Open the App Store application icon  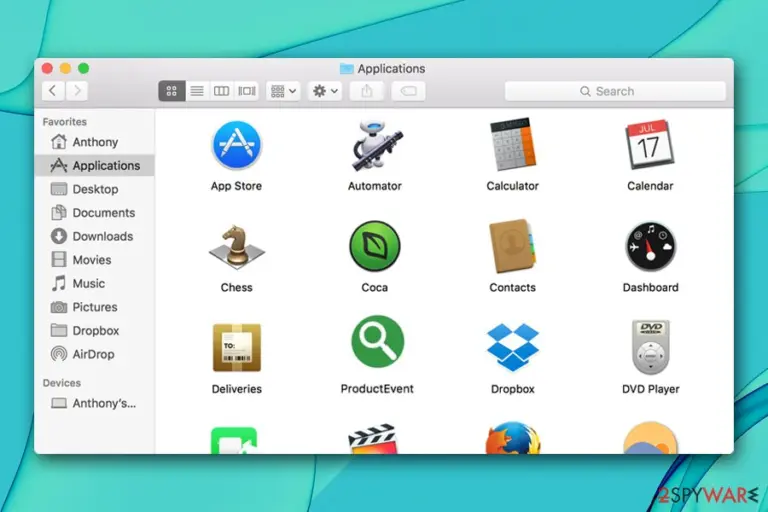tap(237, 145)
